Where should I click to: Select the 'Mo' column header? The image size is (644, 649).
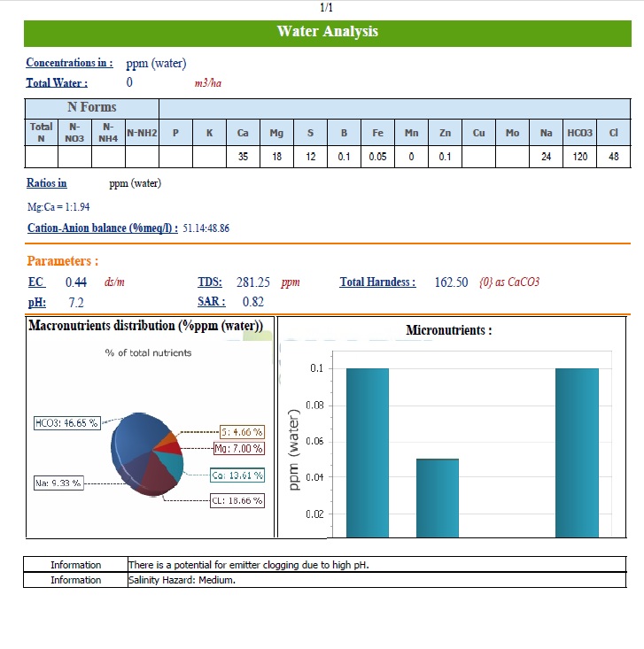coord(513,133)
